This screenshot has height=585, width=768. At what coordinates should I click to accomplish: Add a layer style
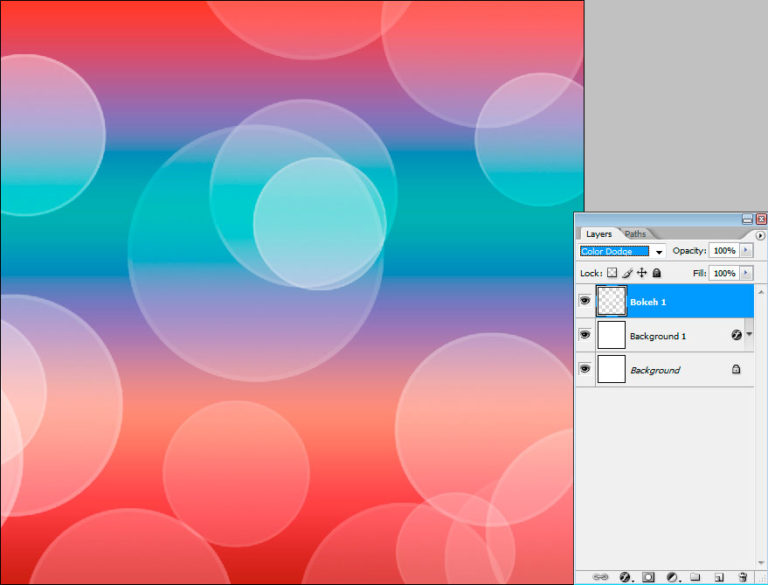click(x=624, y=577)
